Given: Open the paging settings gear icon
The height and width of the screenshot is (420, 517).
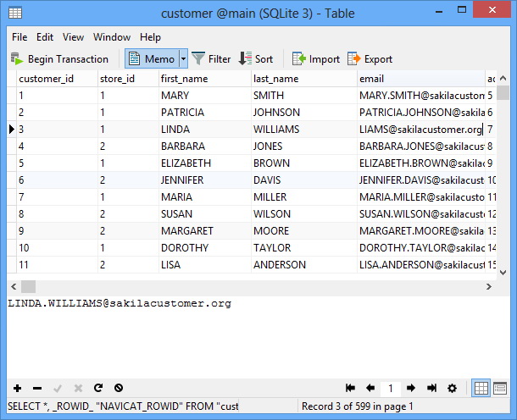Looking at the screenshot, I should coord(452,388).
